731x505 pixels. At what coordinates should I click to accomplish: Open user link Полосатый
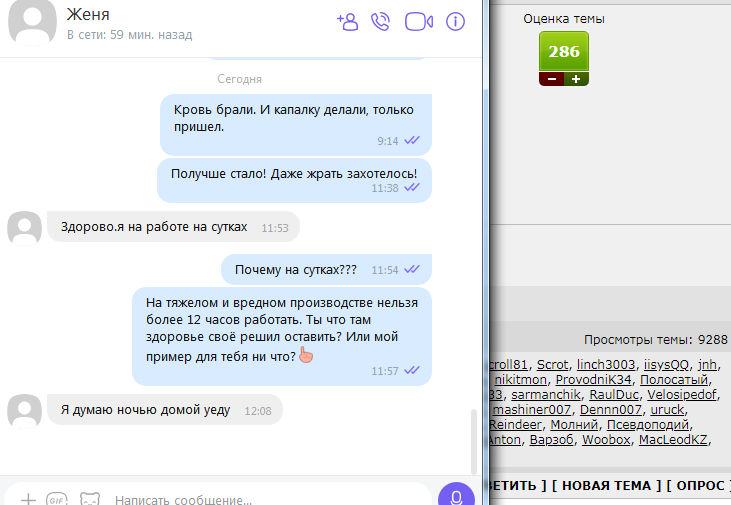tap(674, 380)
